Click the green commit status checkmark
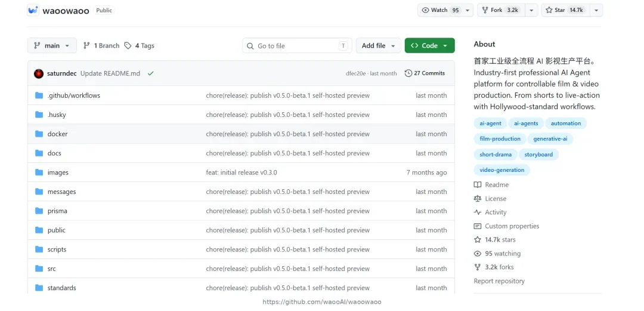The image size is (644, 311). (x=151, y=73)
